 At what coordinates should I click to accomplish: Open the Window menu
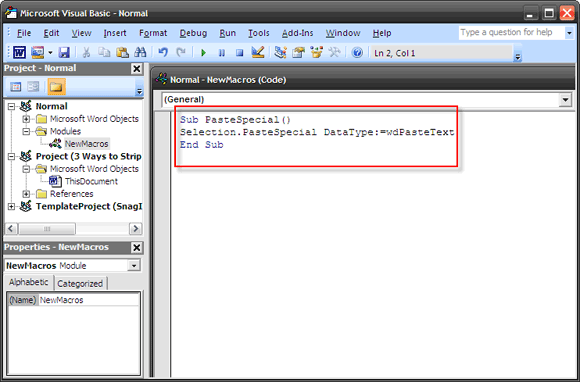tap(343, 33)
